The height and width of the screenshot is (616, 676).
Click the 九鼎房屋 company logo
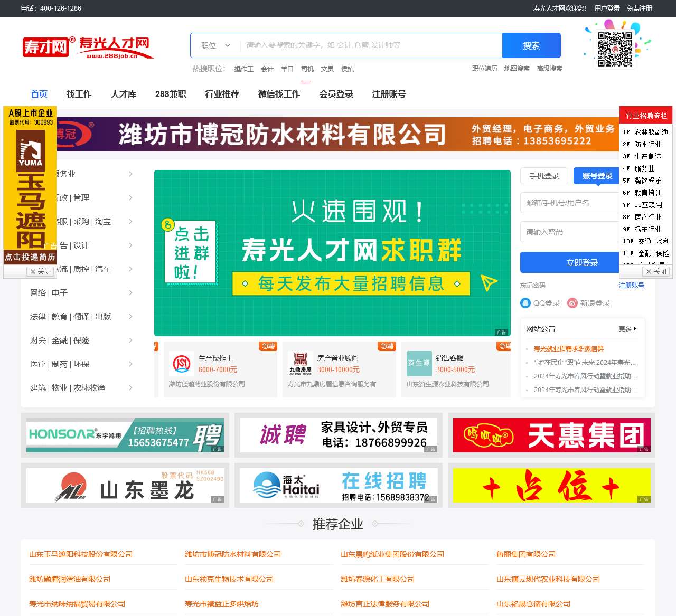[x=301, y=363]
